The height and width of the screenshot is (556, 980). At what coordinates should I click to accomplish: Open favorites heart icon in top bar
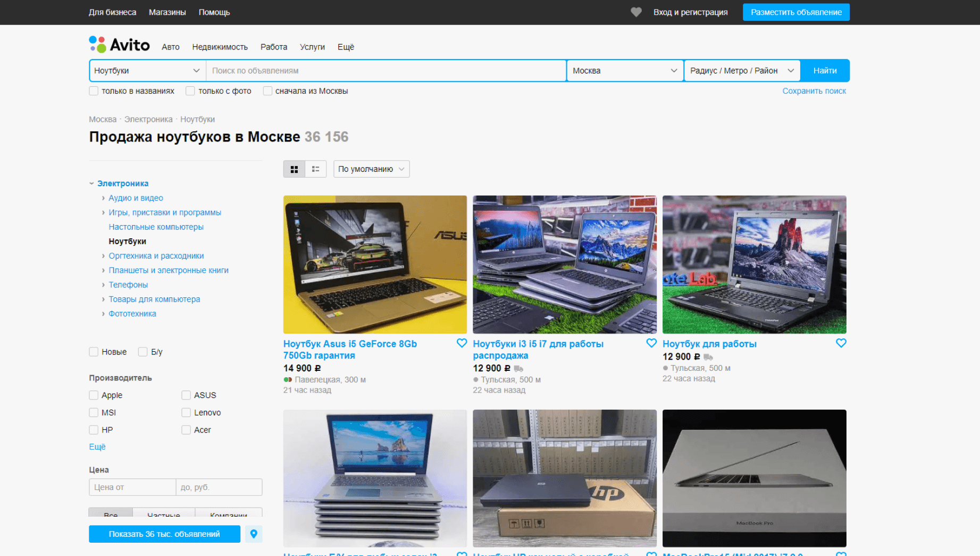(636, 12)
